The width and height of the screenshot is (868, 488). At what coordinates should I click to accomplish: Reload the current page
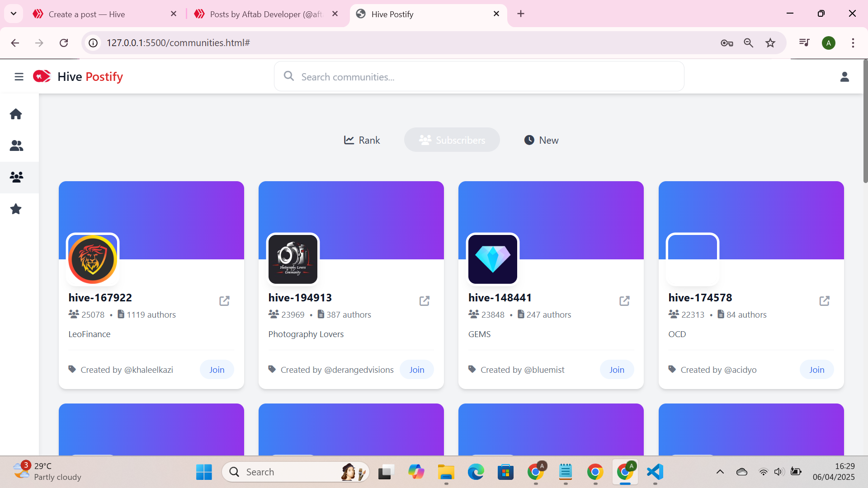pos(64,43)
